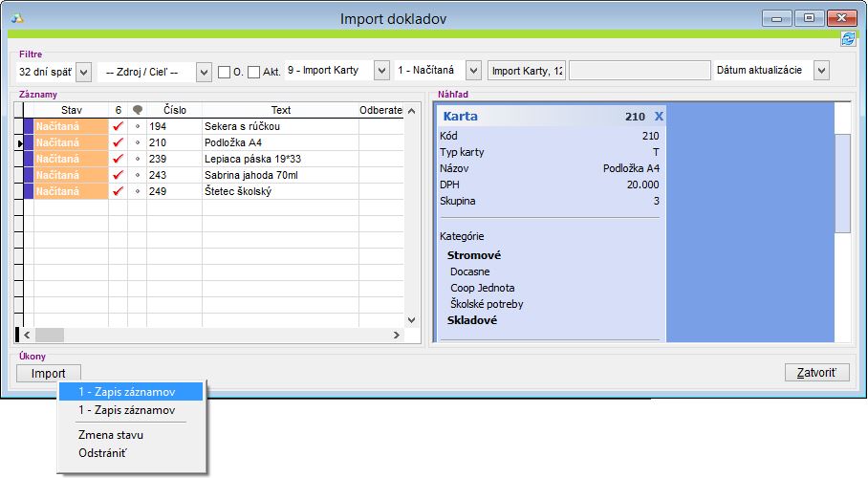Expand the 'Zdroj / Cieľ' dropdown
The image size is (868, 478).
point(204,72)
